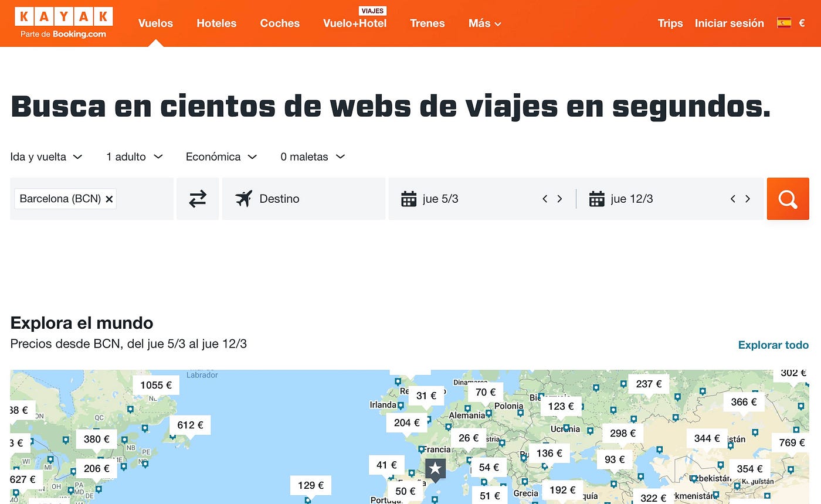Click the 366 € map price tag
Image resolution: width=821 pixels, height=504 pixels.
(744, 402)
